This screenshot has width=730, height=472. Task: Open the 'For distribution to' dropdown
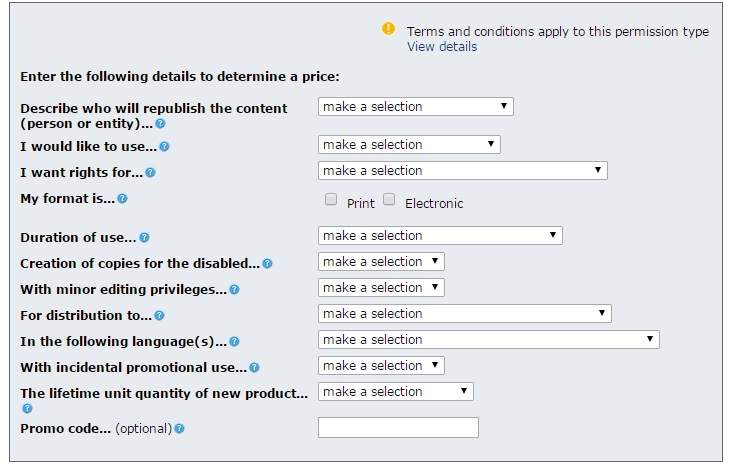(x=464, y=314)
